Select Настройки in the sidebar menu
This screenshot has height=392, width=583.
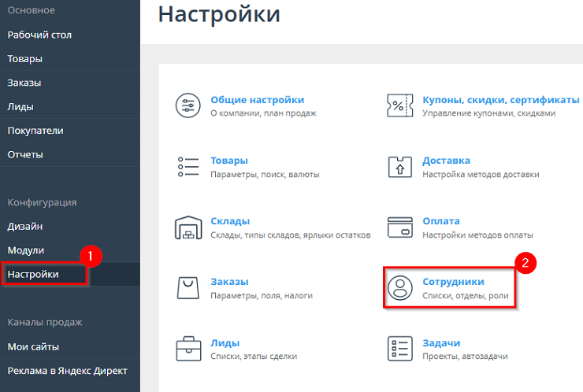[33, 274]
